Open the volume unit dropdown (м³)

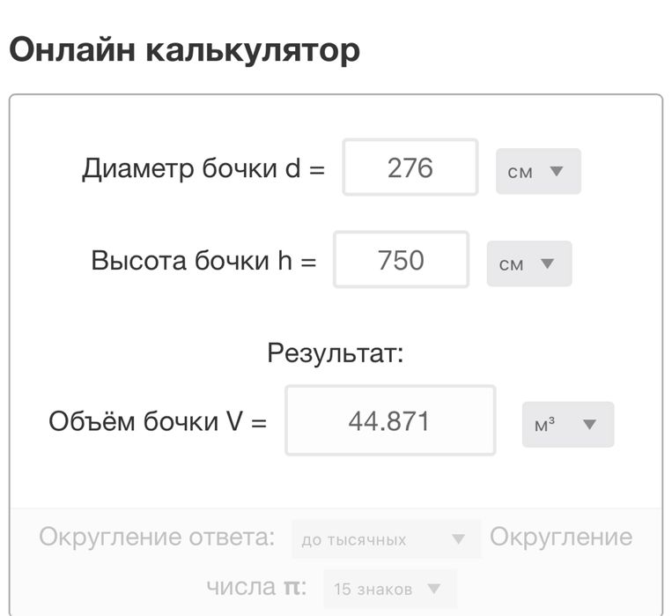tap(567, 425)
